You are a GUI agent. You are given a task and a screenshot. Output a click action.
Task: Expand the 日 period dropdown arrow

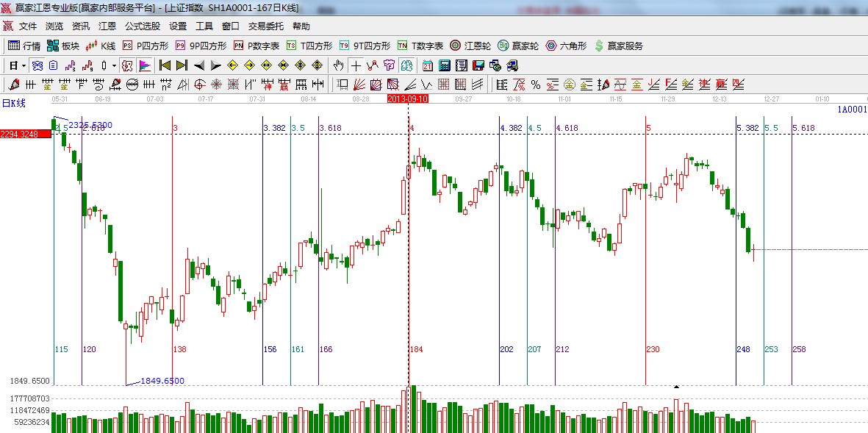pyautogui.click(x=23, y=65)
